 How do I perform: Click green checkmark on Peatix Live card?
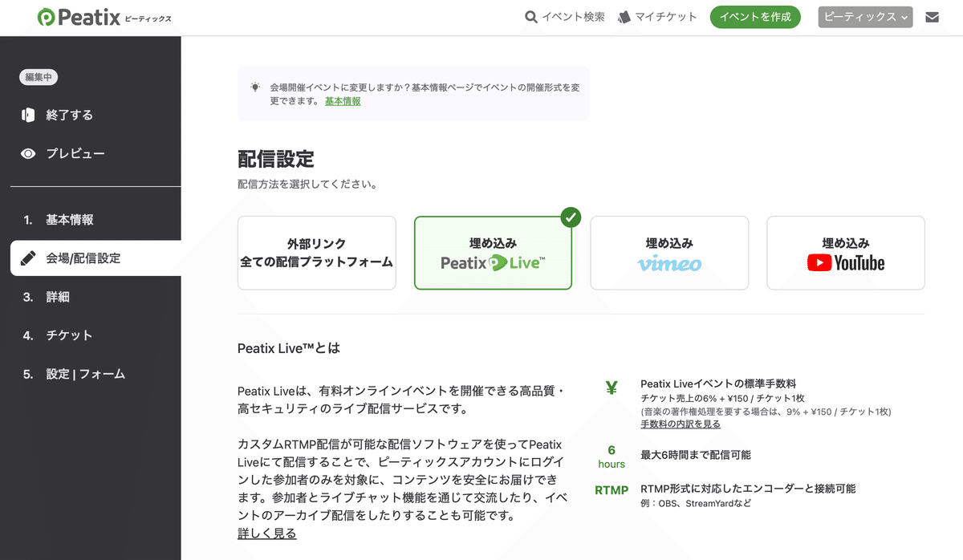[x=570, y=217]
